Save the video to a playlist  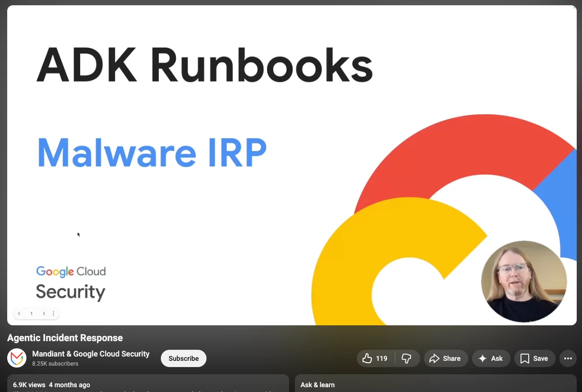pyautogui.click(x=534, y=358)
